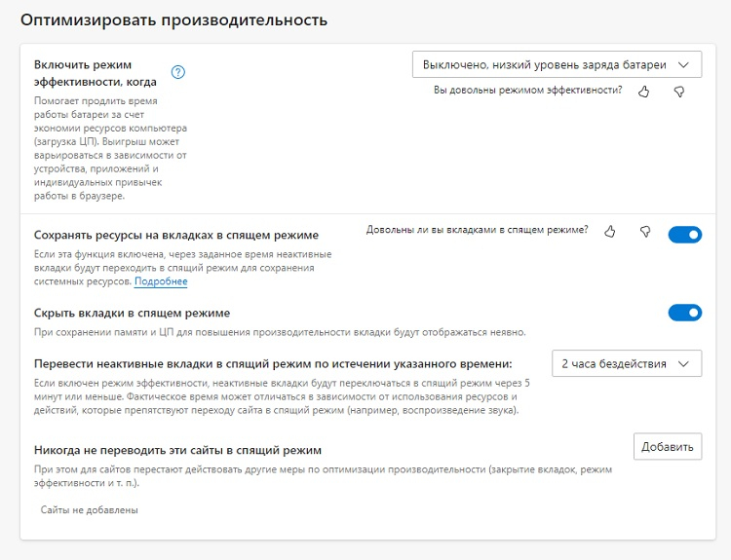
Task: Click the "Вы довольны режимом эффективности?" text
Action: click(528, 90)
